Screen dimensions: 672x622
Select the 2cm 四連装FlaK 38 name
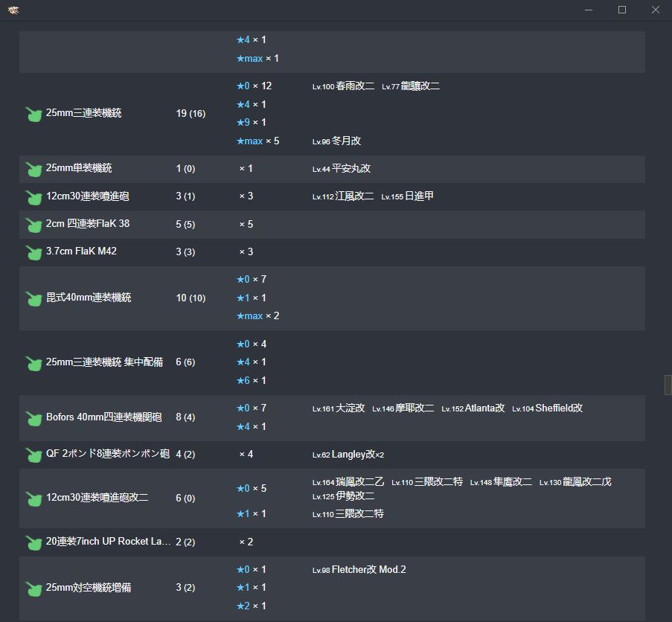88,224
